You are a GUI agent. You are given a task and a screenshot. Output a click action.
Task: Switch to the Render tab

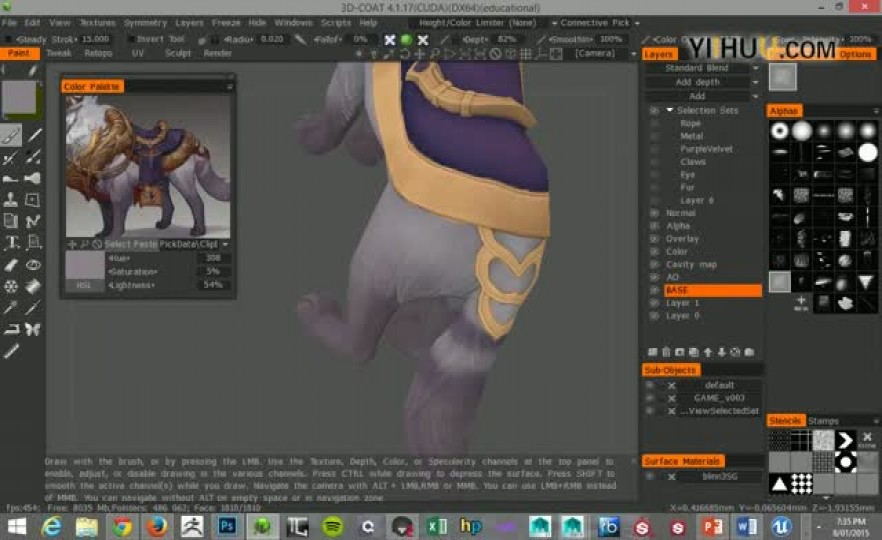coord(218,53)
